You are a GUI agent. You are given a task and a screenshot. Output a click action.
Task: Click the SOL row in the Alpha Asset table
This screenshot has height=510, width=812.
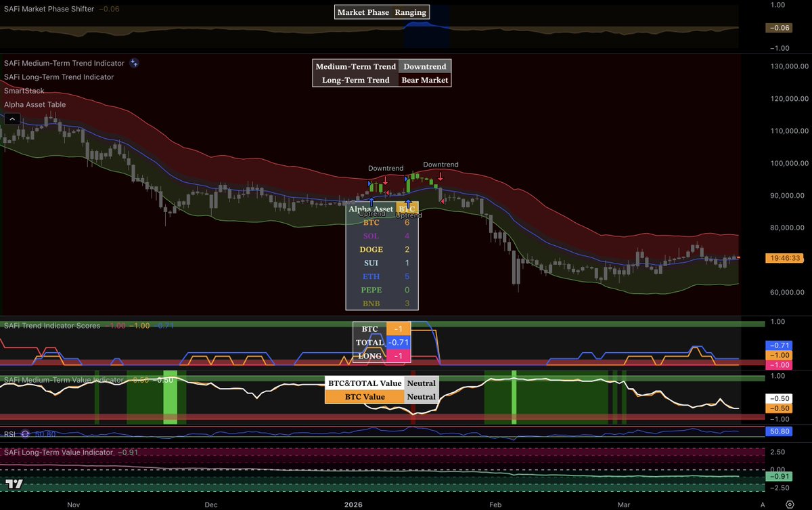382,236
